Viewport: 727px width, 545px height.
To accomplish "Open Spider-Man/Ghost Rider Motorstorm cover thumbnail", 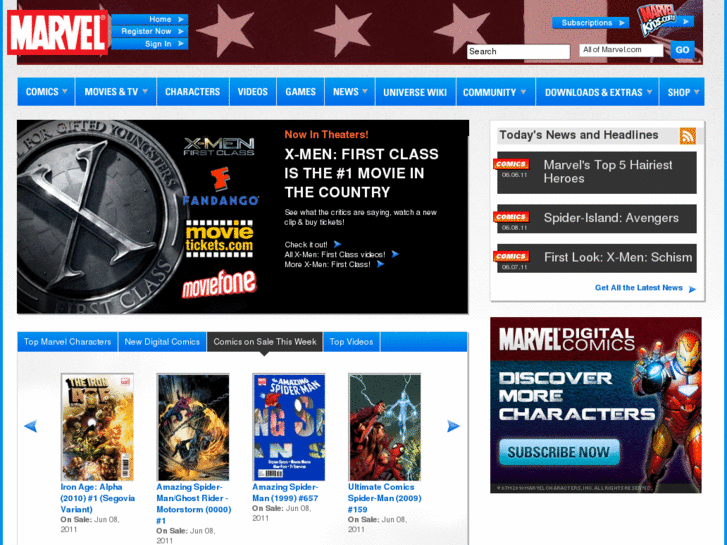I will tap(193, 427).
